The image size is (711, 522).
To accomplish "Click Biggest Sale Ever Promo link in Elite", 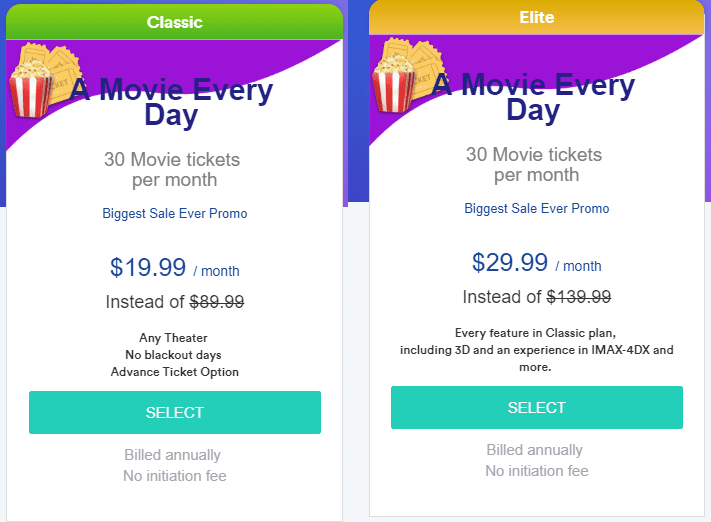I will coord(536,208).
